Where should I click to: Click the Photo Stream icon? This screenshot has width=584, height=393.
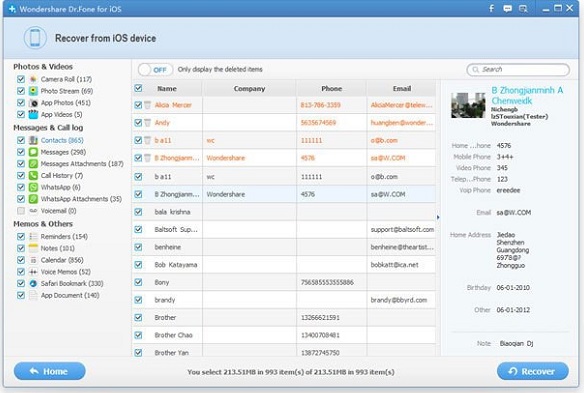(x=33, y=91)
